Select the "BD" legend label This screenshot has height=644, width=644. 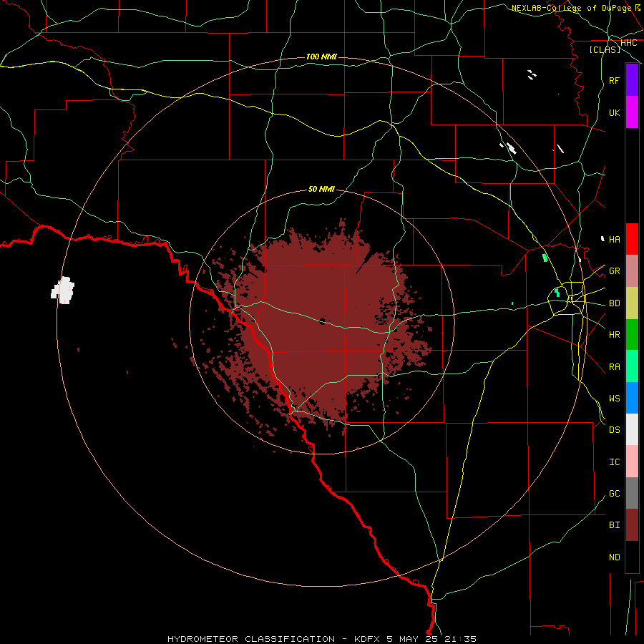click(614, 303)
